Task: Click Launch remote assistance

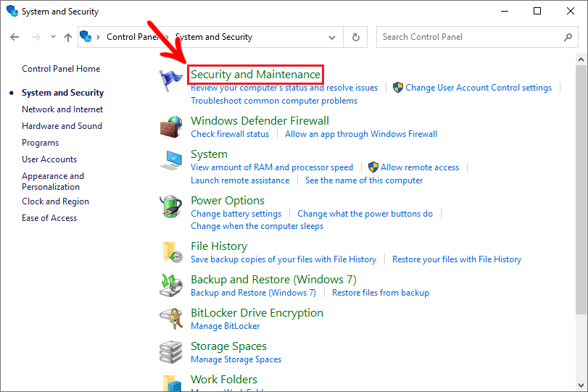Action: tap(240, 180)
